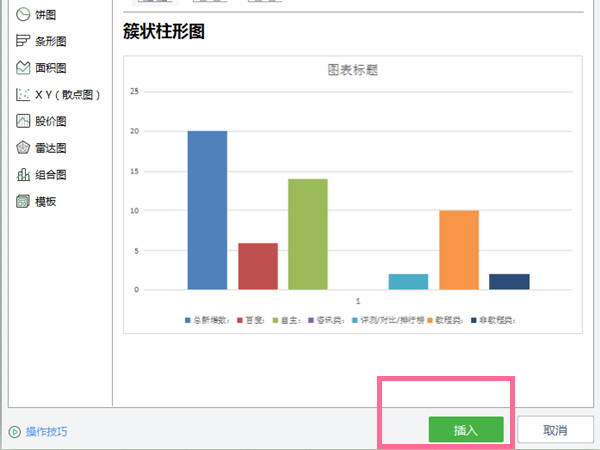Open the 模板 templates category
600x450 pixels.
pos(40,201)
